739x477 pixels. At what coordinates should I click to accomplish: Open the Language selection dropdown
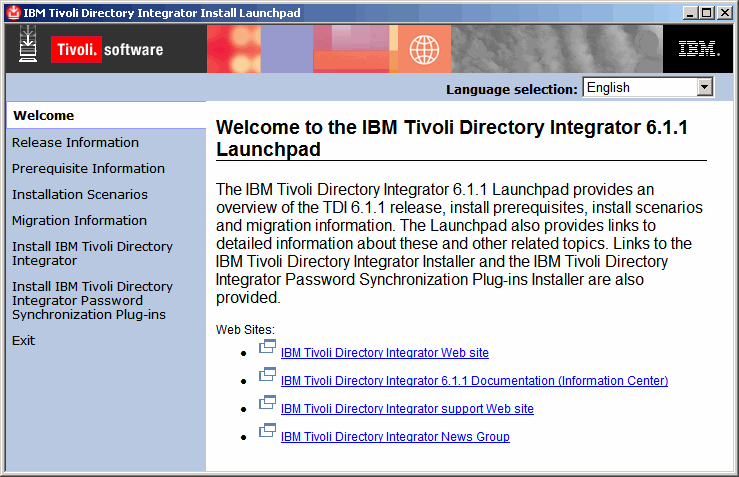(x=704, y=88)
